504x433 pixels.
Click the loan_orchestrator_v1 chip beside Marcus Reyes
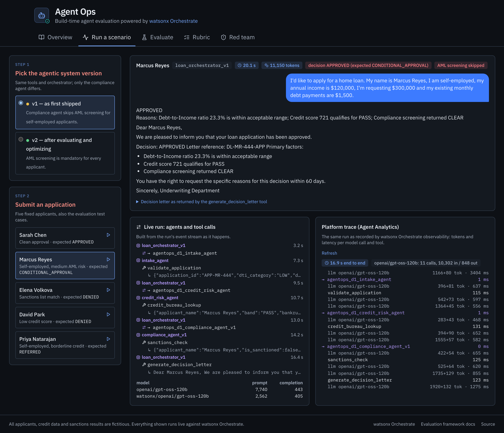[202, 66]
